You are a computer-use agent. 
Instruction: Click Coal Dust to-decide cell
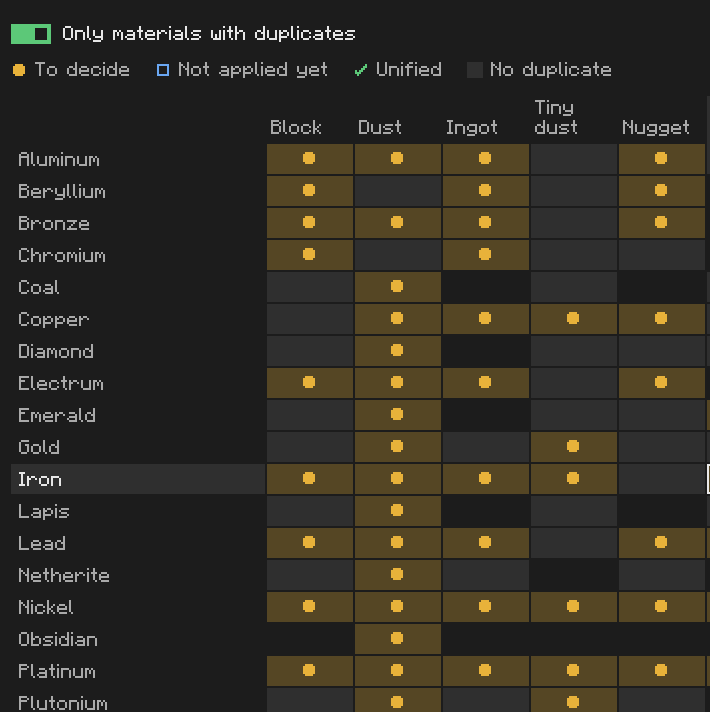coord(398,287)
